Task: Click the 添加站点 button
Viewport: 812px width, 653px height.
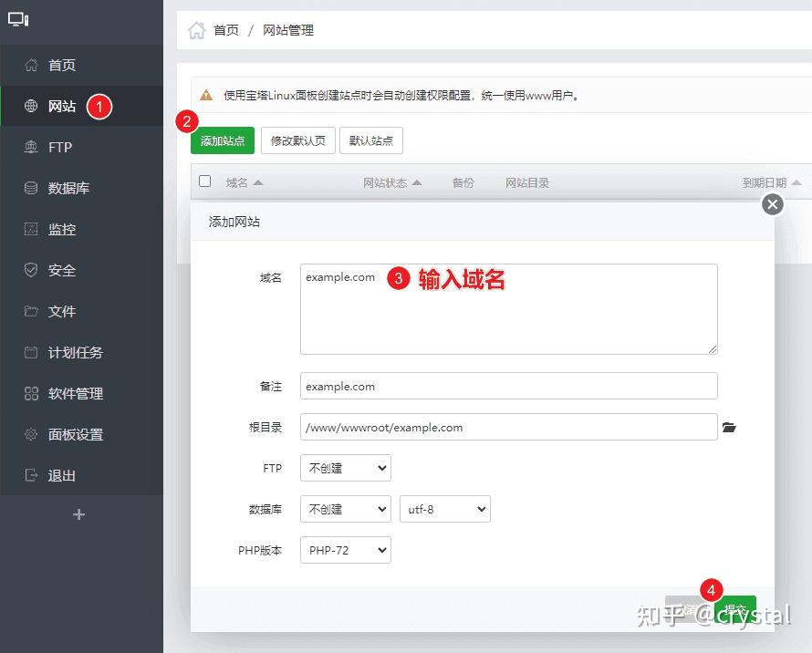Action: pos(220,141)
